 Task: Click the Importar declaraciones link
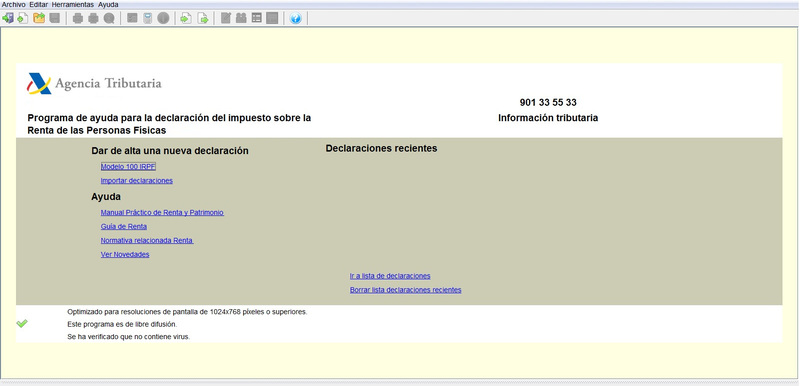137,181
